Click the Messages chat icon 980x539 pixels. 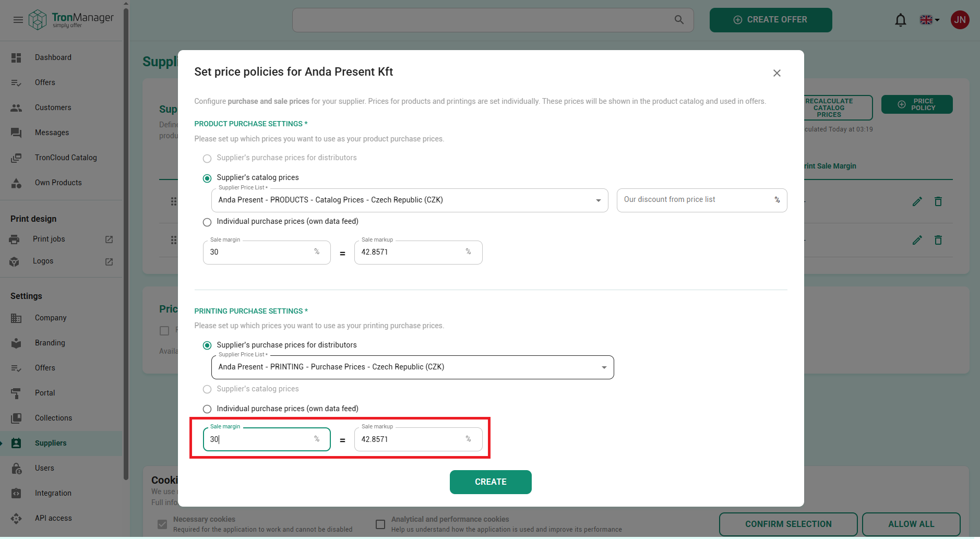click(x=16, y=133)
